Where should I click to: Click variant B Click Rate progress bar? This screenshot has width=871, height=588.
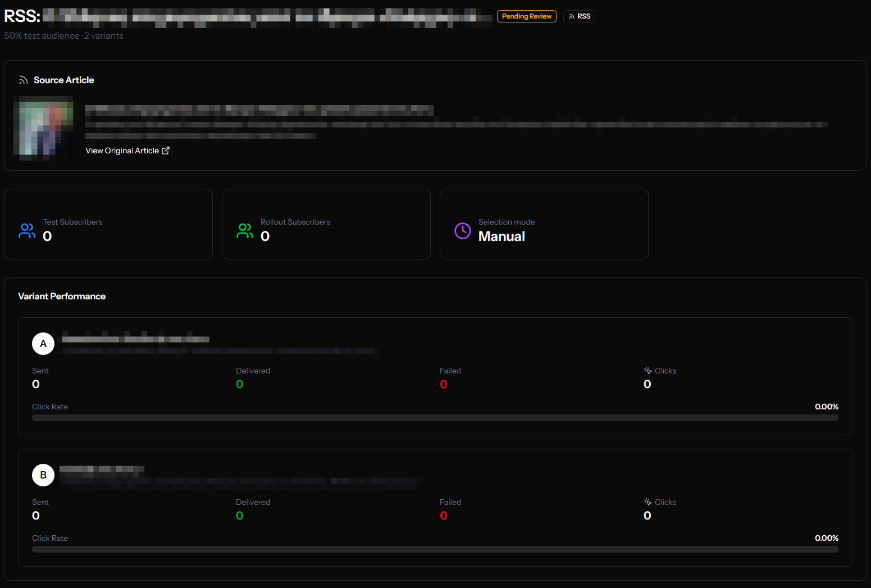point(435,549)
